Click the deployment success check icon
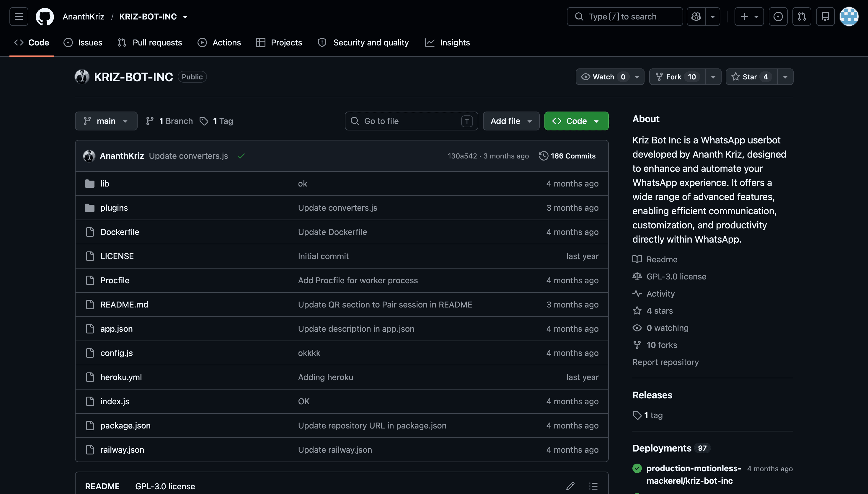Viewport: 868px width, 494px height. coord(637,468)
